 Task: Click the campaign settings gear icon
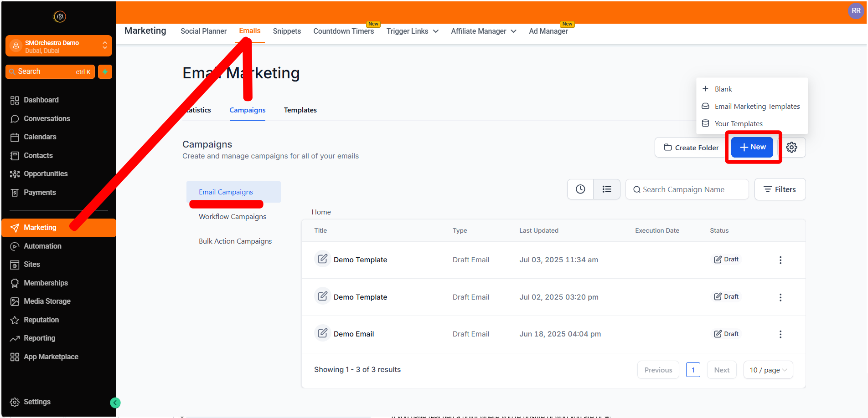pyautogui.click(x=792, y=148)
